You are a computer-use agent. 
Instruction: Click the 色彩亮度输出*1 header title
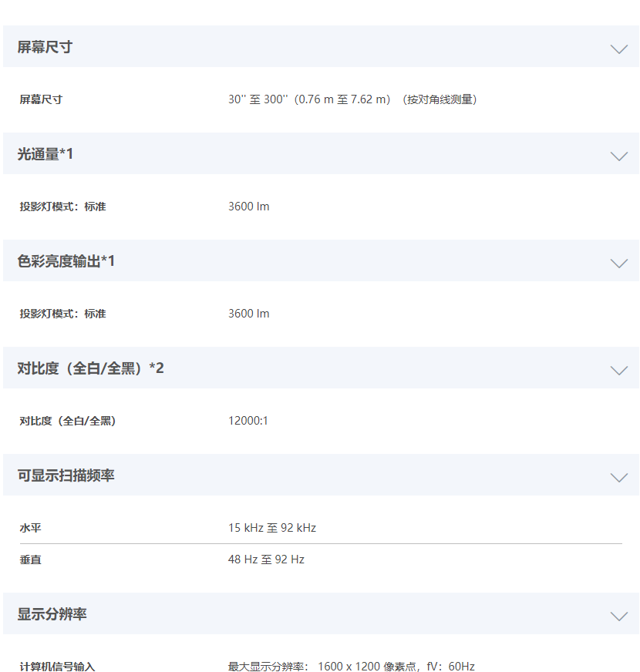tap(66, 261)
